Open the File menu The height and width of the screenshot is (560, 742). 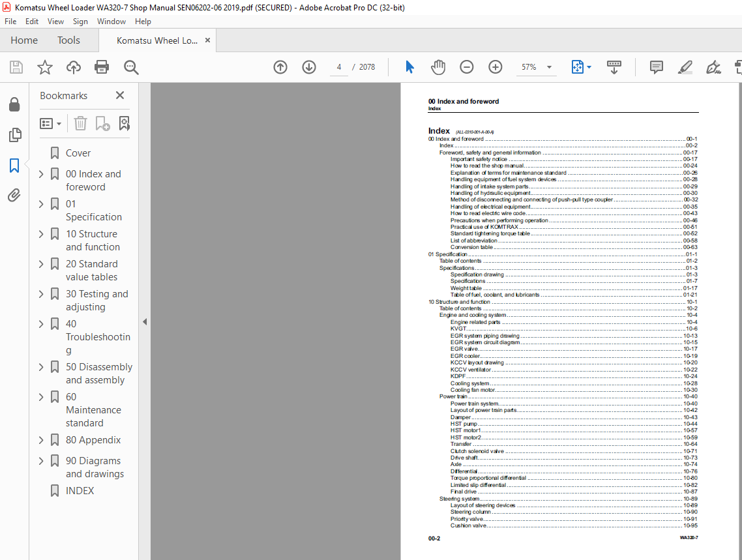point(10,22)
